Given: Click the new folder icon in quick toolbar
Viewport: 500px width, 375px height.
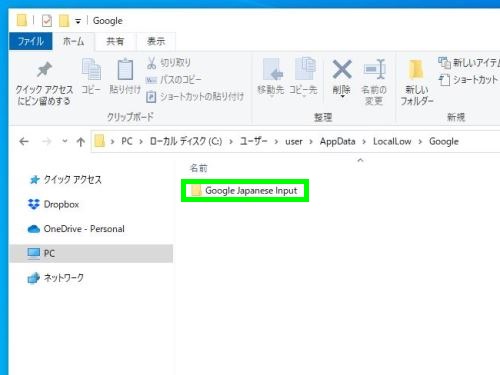Looking at the screenshot, I should [64, 21].
